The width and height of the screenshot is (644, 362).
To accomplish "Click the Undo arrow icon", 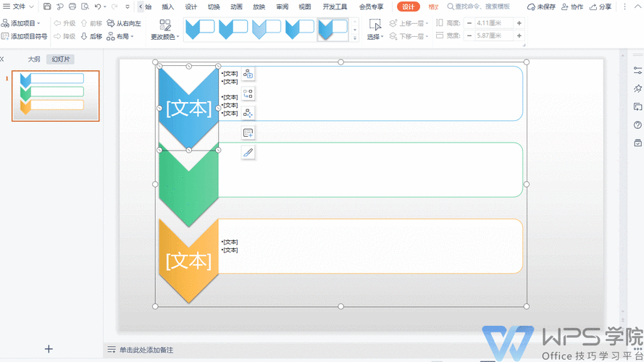I will pyautogui.click(x=98, y=7).
